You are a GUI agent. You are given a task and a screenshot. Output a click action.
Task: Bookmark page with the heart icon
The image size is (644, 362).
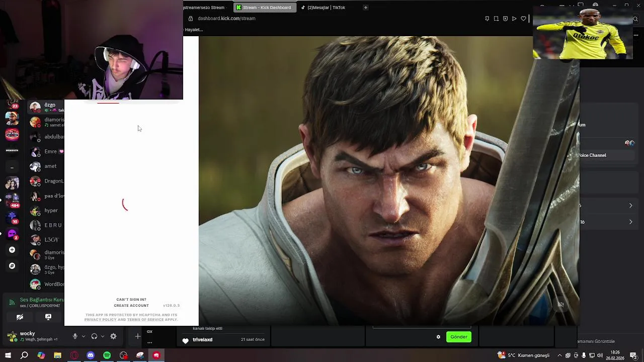pos(523,19)
